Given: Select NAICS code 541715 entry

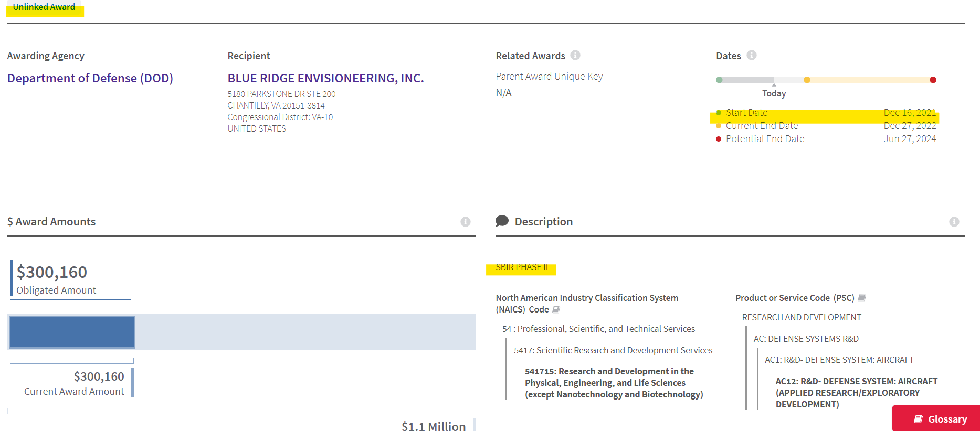Looking at the screenshot, I should click(x=614, y=383).
